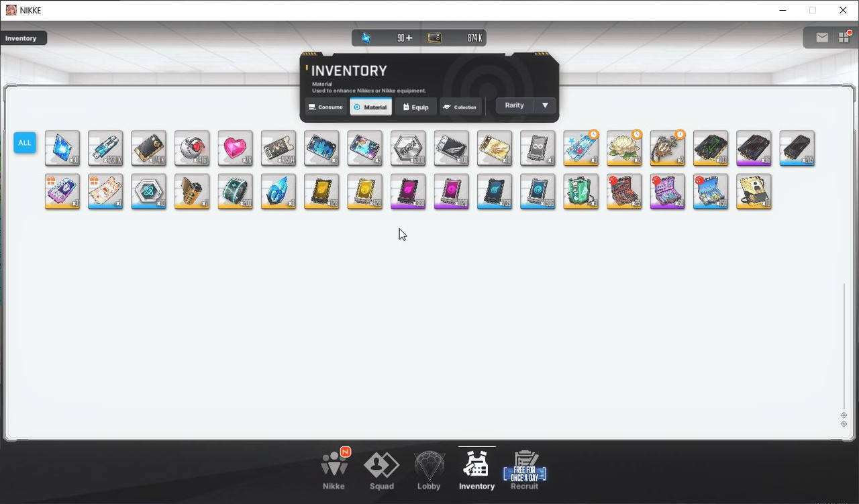Switch to the Consume tab

[325, 107]
